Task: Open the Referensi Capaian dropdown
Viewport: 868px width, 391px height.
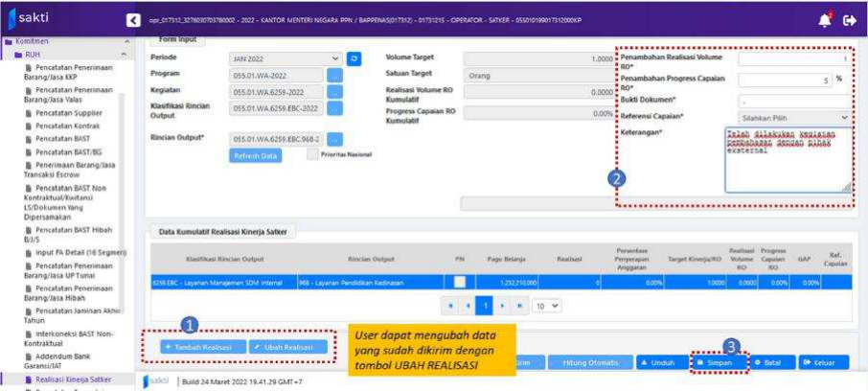Action: pos(793,117)
